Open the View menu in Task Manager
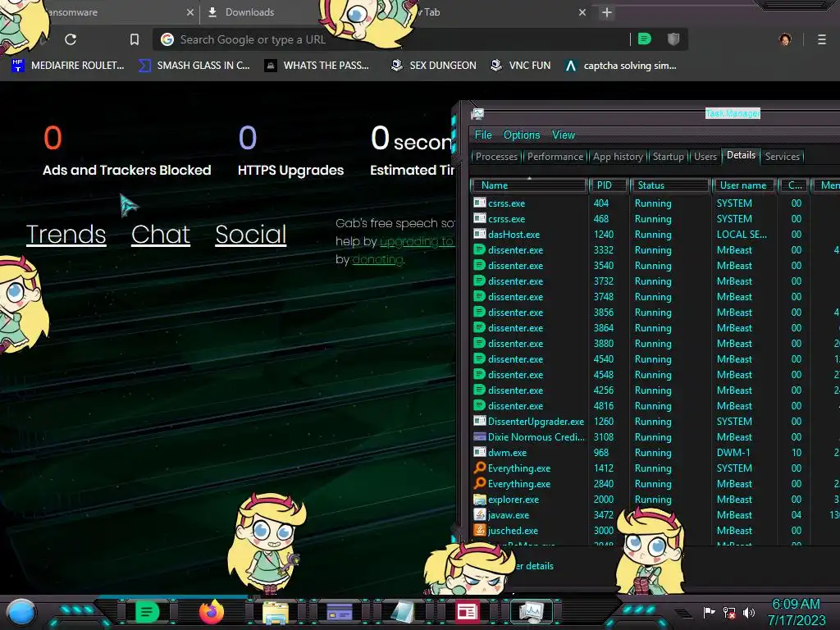 564,135
